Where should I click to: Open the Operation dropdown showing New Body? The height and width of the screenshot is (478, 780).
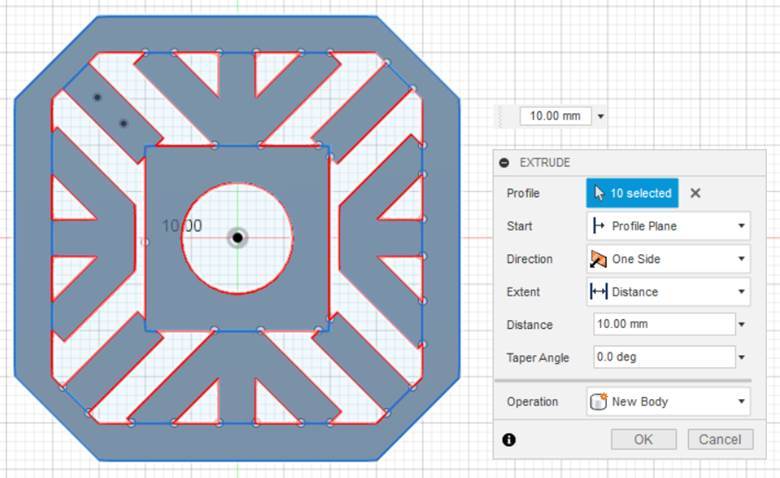(x=669, y=401)
